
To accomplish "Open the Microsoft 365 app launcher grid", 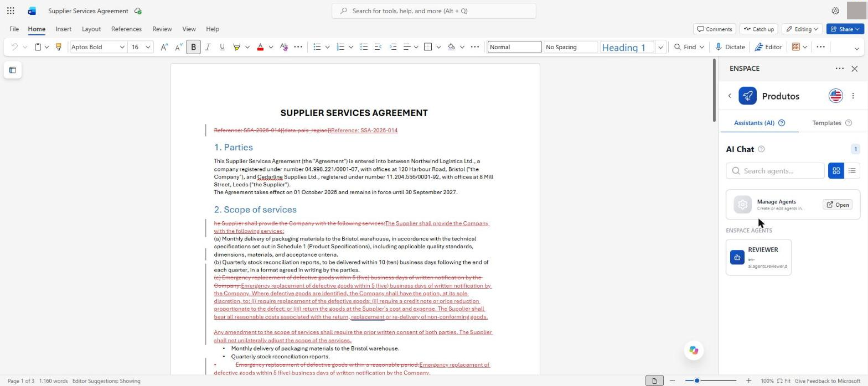I will tap(11, 11).
